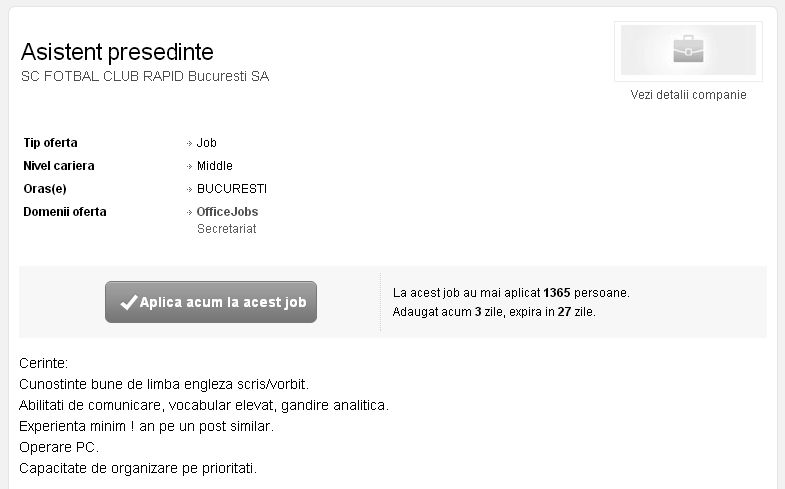This screenshot has width=785, height=489.
Task: Click the Tip oferta label
Action: [x=51, y=143]
